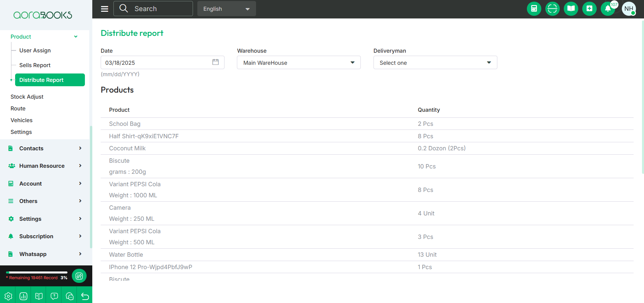Click IPhone 12 Pro-Wjpd4PbfJ9wP product name
The width and height of the screenshot is (644, 303).
click(x=151, y=267)
